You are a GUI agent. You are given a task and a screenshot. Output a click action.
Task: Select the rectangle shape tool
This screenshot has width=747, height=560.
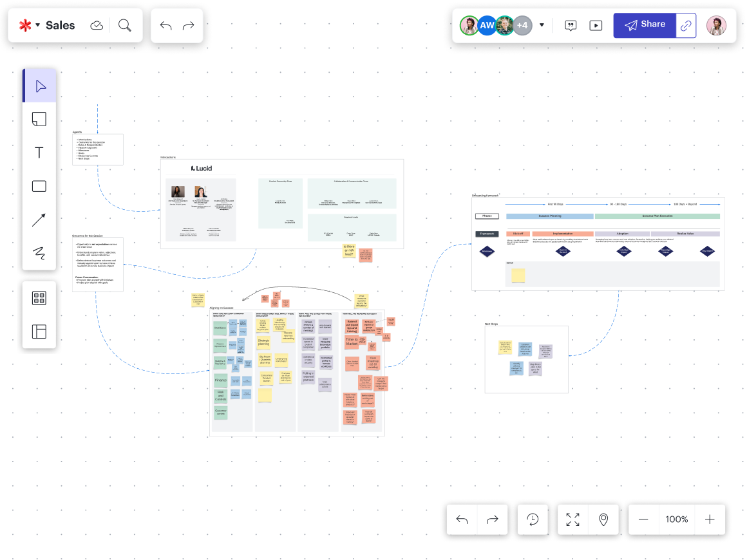[x=39, y=187]
